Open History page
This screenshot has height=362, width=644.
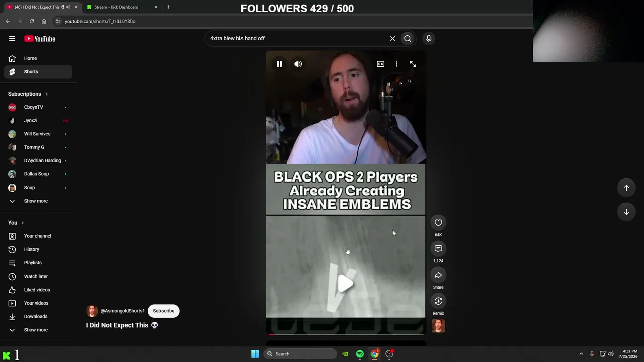point(38,249)
